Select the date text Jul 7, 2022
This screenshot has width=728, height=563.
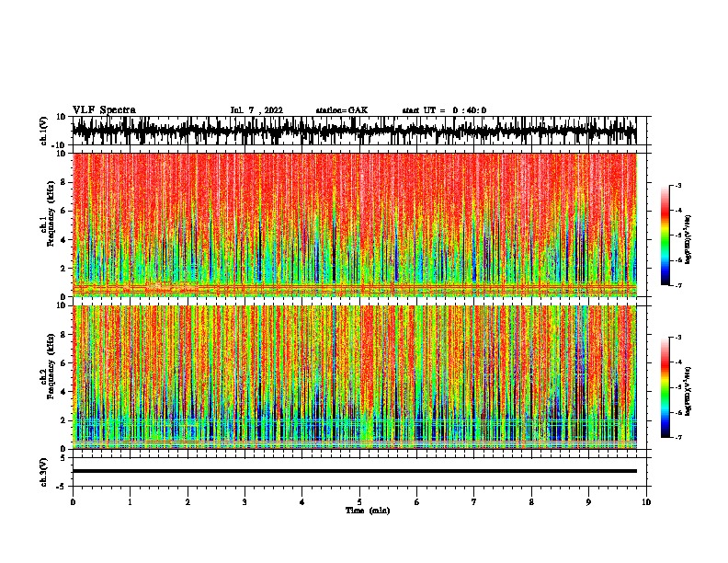[256, 110]
